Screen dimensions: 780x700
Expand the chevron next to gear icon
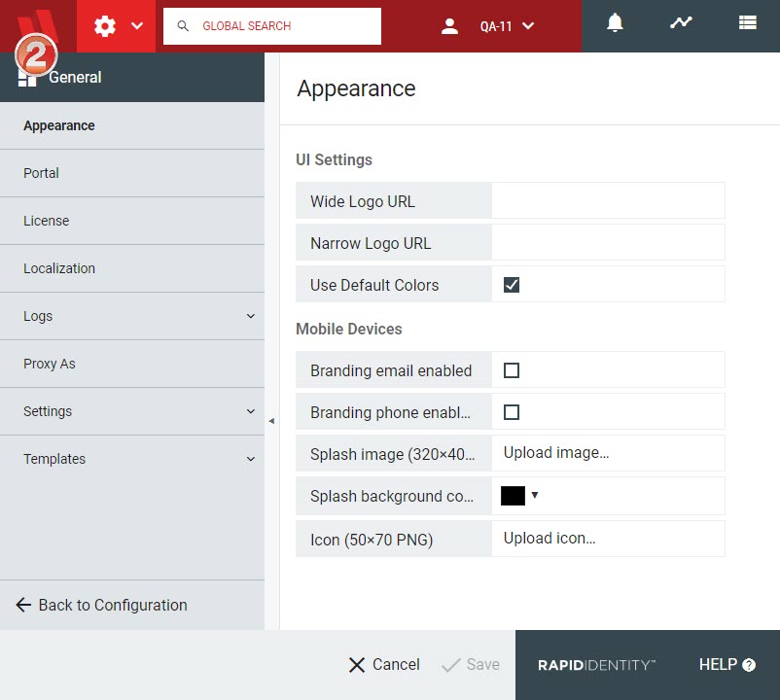tap(137, 26)
